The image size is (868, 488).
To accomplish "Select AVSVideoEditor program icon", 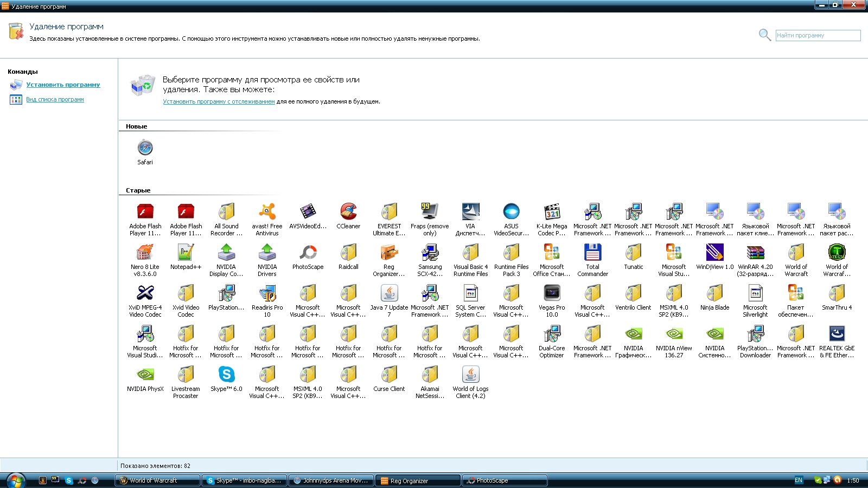I will [308, 211].
